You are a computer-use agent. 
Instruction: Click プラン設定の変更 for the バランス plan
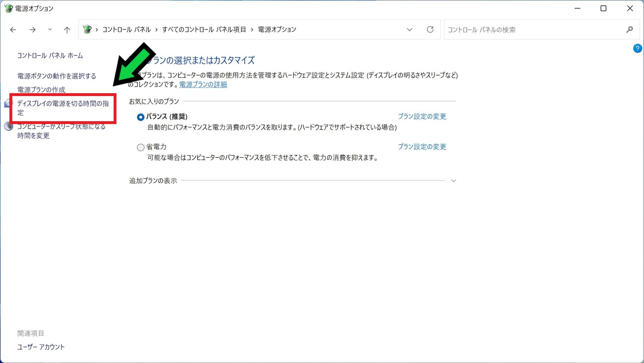pos(422,116)
